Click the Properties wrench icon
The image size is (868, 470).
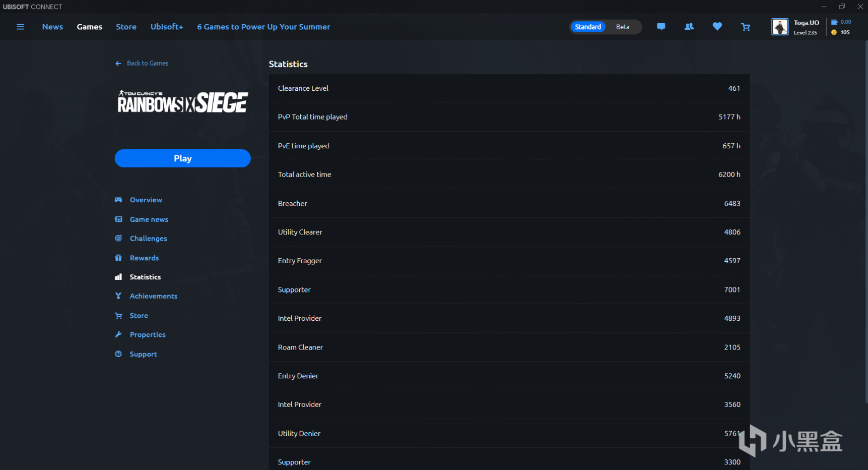[x=118, y=335]
